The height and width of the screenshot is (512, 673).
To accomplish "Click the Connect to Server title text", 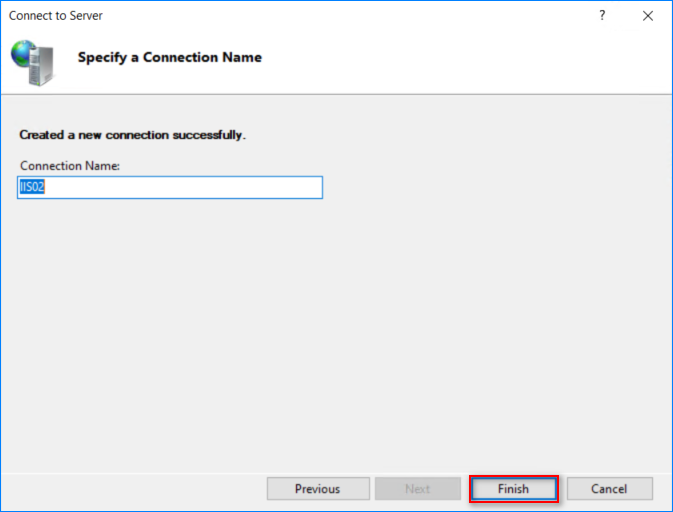I will click(x=56, y=16).
